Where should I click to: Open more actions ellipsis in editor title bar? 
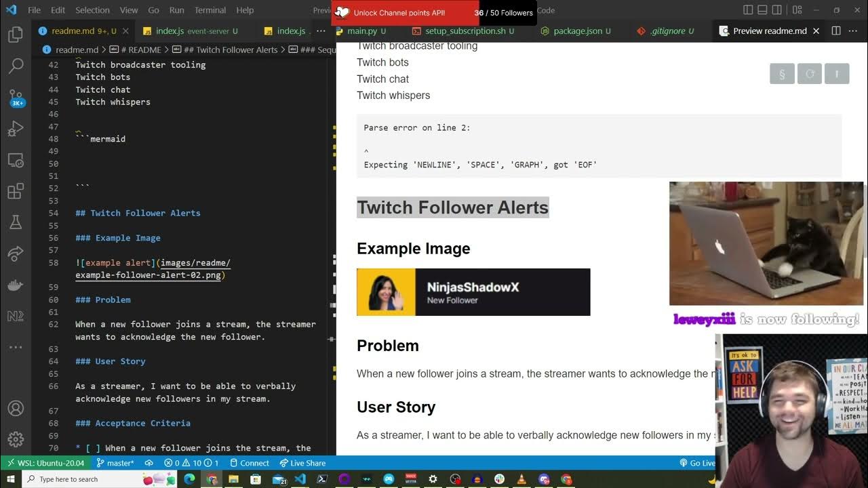(x=854, y=31)
